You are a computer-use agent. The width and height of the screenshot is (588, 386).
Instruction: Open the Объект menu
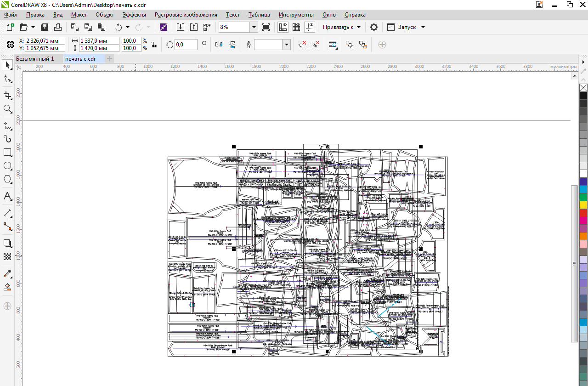(105, 15)
